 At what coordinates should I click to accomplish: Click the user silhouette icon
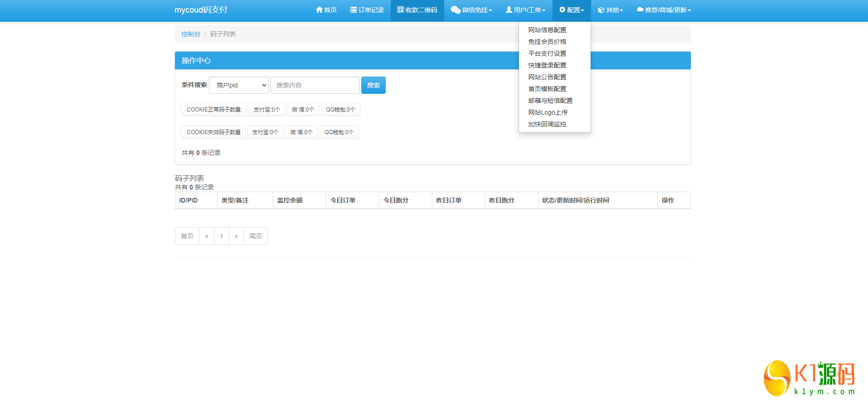coord(509,10)
